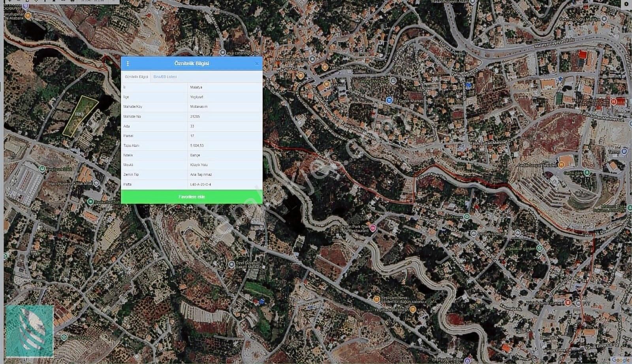This screenshot has height=364, width=632.
Task: Select the red hospital H marker
Action: 614,101
